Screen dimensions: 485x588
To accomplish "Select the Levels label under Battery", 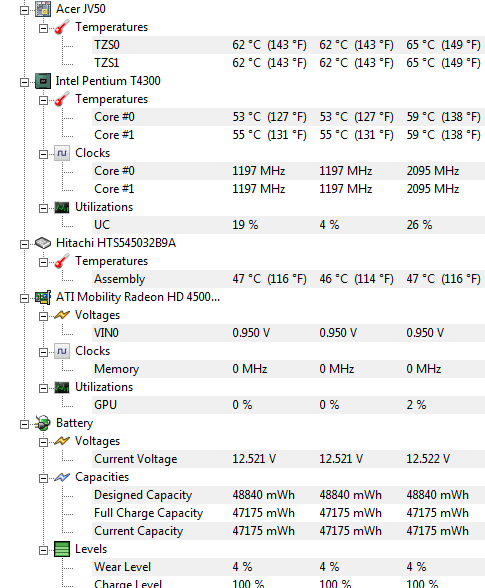I will point(91,549).
